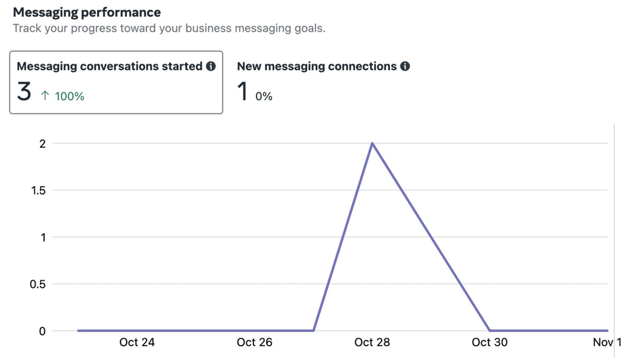
Task: Select the Messaging conversations started card
Action: pos(116,82)
